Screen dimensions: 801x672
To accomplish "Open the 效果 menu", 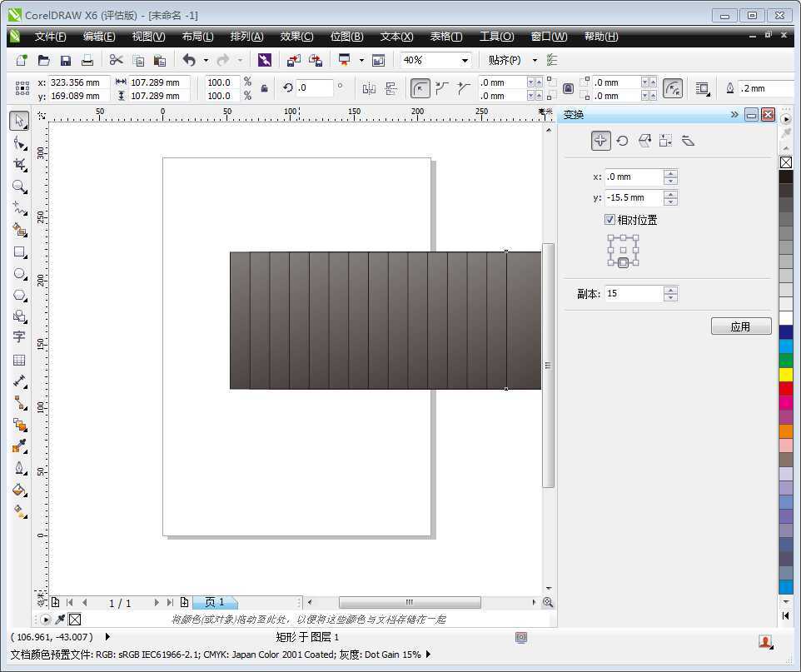I will pos(296,36).
